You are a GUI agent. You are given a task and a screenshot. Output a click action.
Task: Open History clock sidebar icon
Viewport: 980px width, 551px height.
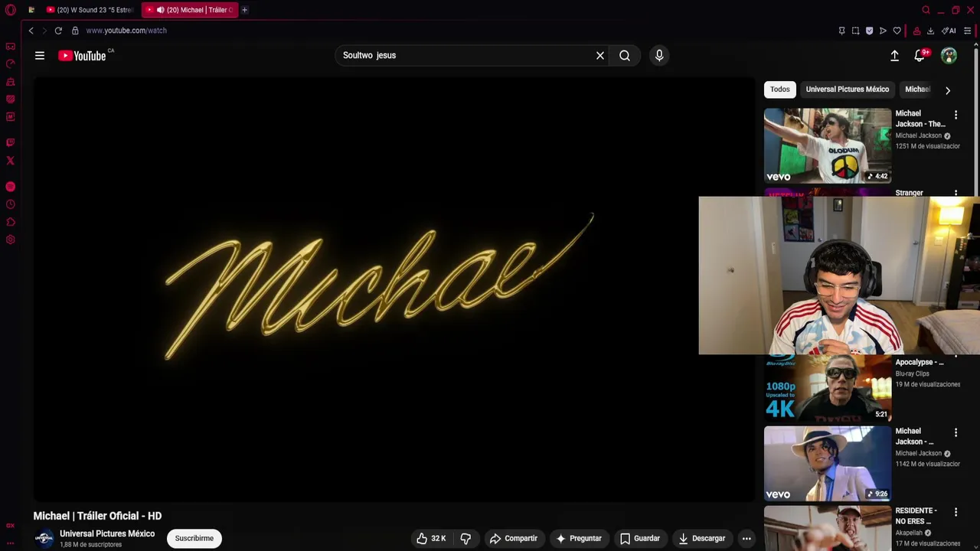(x=10, y=204)
